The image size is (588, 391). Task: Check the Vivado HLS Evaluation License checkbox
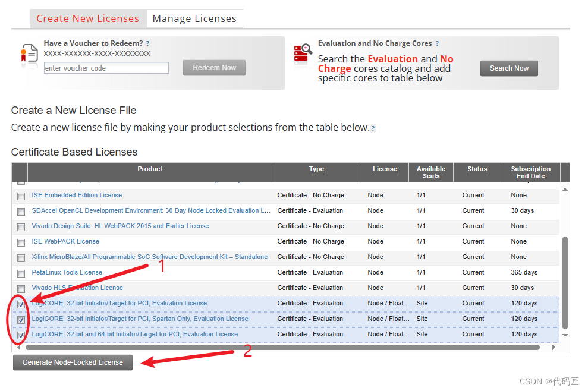[21, 289]
